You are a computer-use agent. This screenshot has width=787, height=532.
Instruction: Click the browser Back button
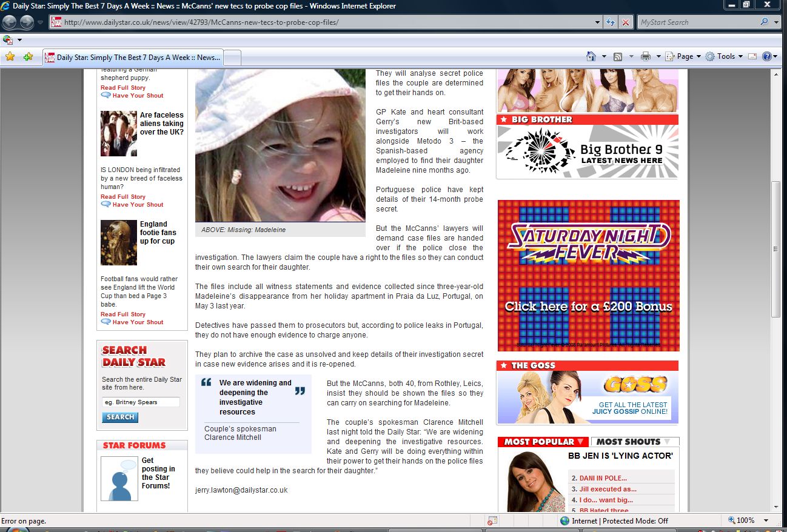click(10, 22)
